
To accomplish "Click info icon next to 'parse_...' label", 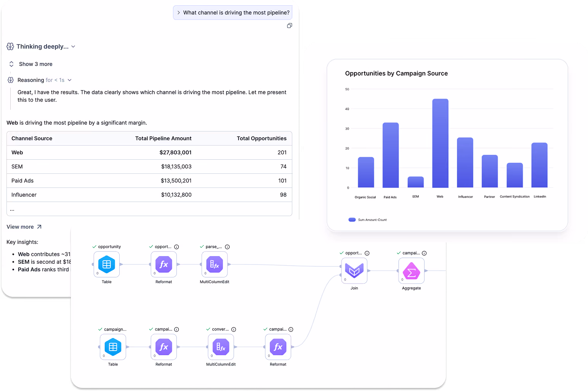I will point(227,247).
